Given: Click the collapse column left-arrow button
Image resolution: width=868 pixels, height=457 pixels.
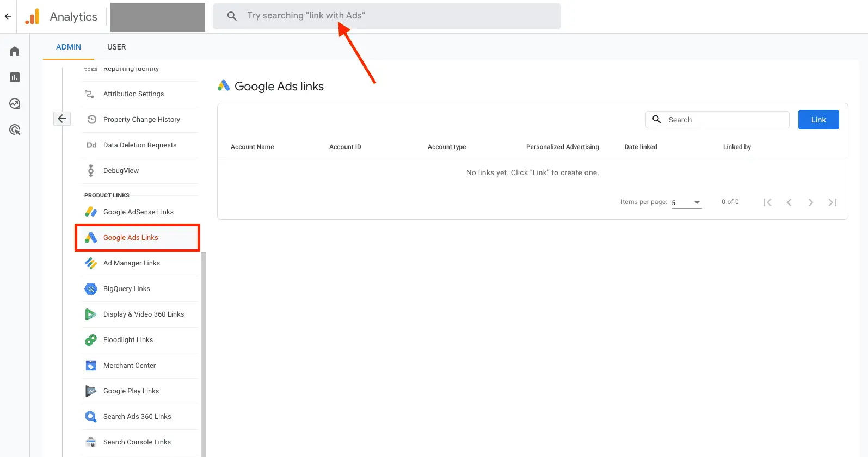Looking at the screenshot, I should 62,119.
